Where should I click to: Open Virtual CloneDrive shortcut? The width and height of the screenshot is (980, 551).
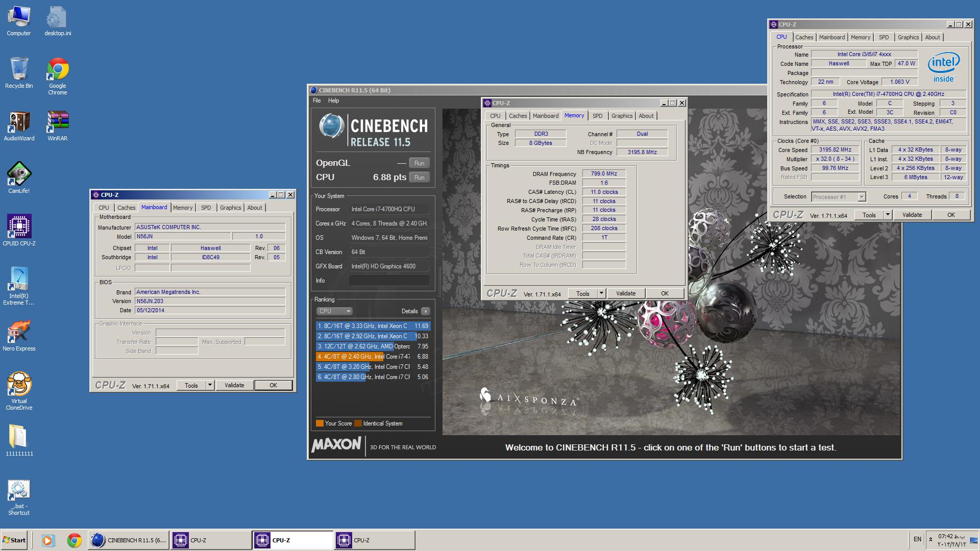pyautogui.click(x=19, y=391)
